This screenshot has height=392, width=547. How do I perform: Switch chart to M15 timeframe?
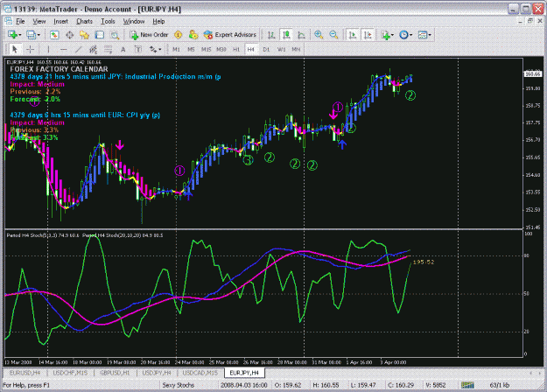tap(206, 50)
